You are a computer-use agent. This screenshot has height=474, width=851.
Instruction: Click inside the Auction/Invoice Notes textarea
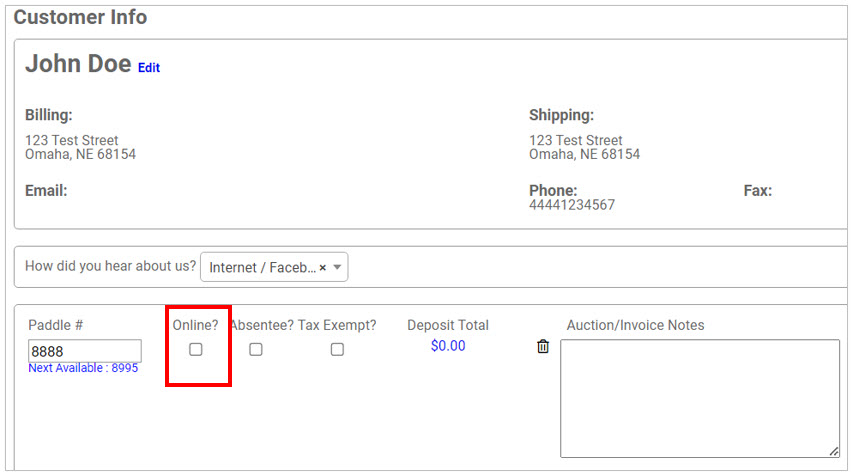pyautogui.click(x=699, y=398)
